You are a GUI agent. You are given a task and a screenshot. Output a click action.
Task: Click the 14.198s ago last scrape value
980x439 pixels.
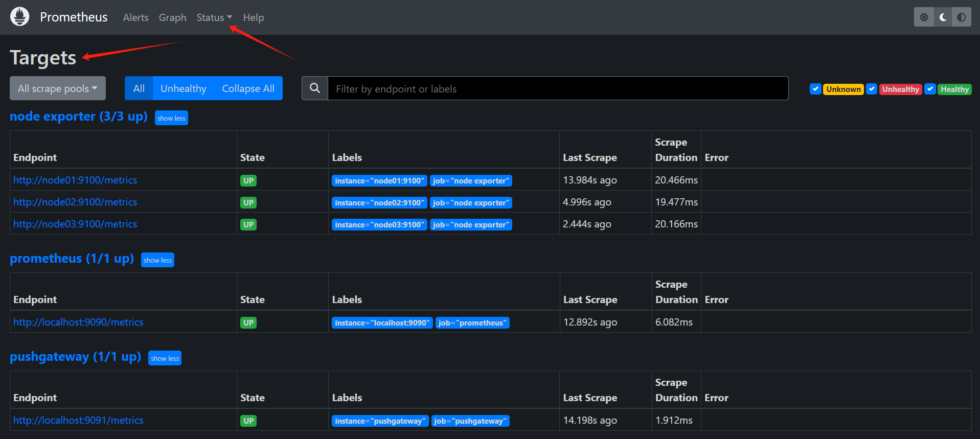point(590,420)
